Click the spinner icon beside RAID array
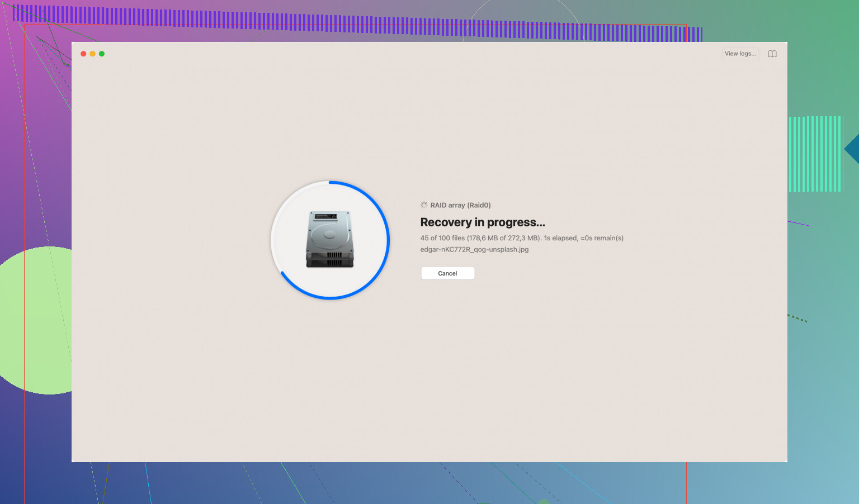The image size is (859, 504). pyautogui.click(x=424, y=205)
